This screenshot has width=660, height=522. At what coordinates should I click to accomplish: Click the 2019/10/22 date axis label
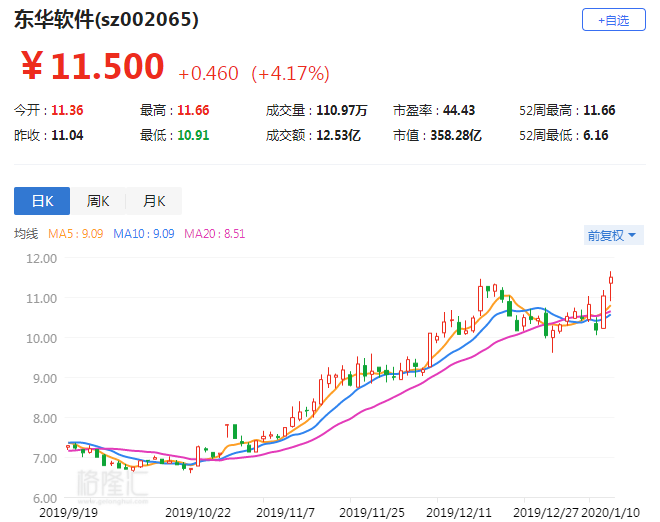click(198, 512)
